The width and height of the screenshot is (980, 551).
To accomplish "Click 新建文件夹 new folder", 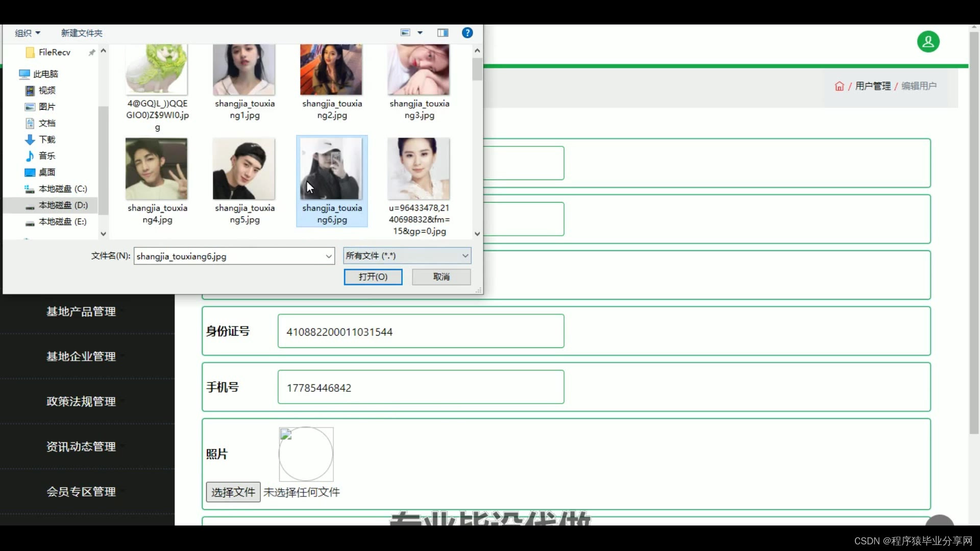I will tap(82, 33).
